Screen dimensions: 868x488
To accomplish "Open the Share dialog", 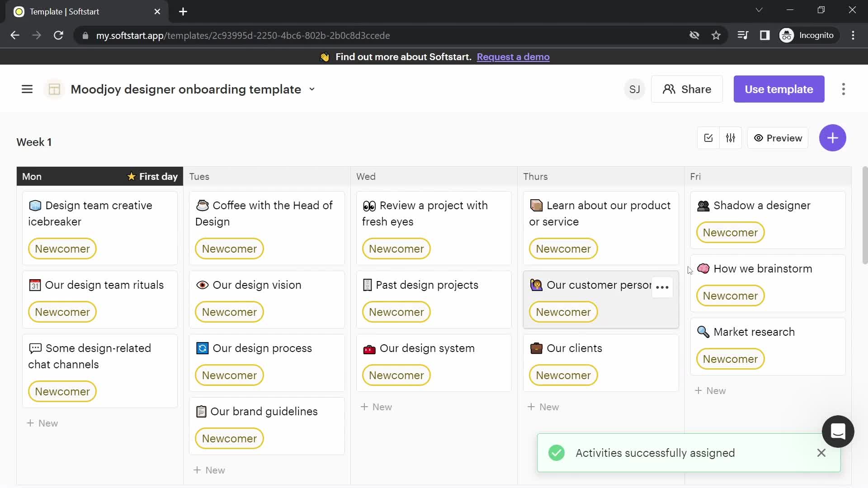I will (x=687, y=89).
